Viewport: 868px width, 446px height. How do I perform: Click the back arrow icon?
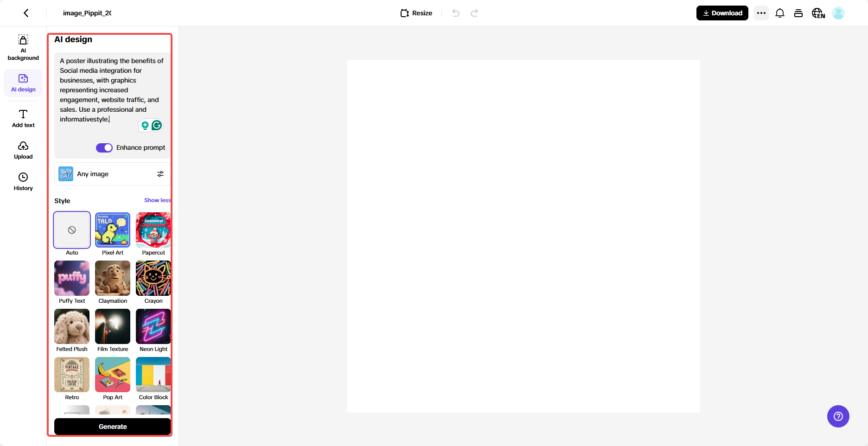click(26, 13)
